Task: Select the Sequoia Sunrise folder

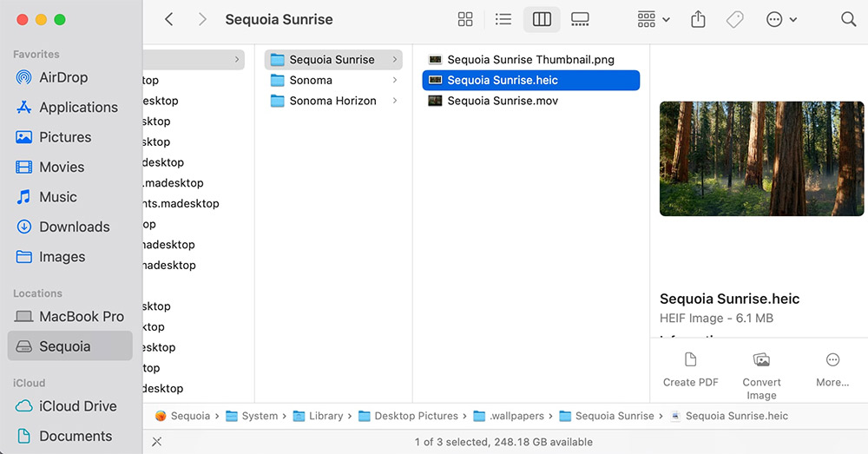Action: pyautogui.click(x=333, y=59)
